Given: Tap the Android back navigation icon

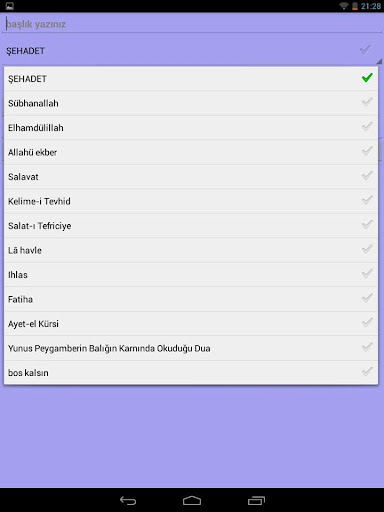Looking at the screenshot, I should click(x=128, y=500).
